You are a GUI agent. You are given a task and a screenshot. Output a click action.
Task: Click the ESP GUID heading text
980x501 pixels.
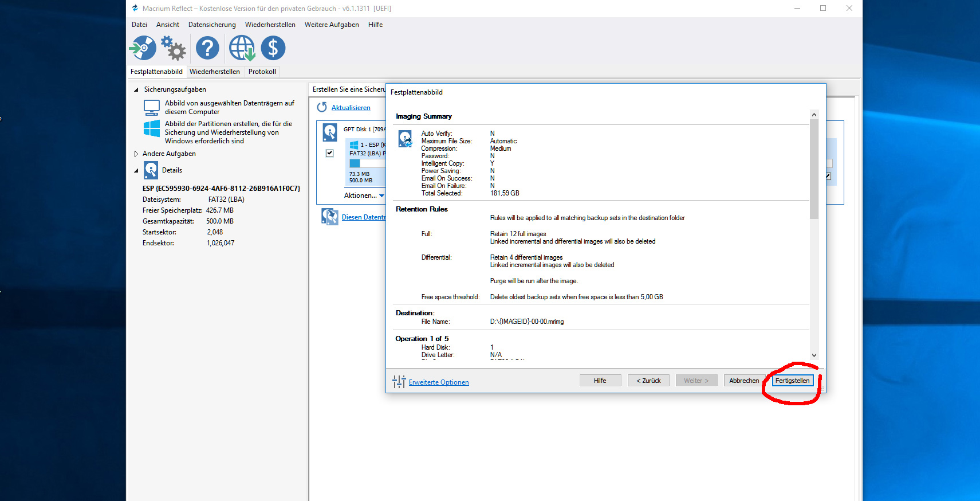click(x=221, y=189)
